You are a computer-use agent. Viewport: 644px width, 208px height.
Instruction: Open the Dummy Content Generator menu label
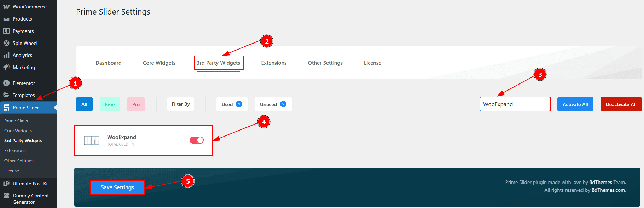pyautogui.click(x=31, y=199)
